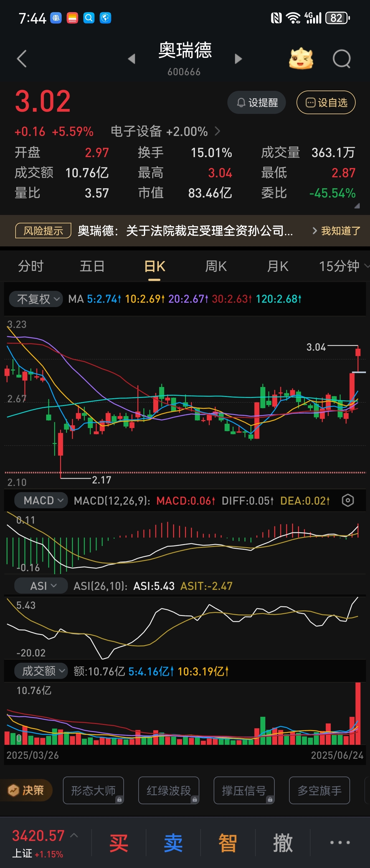Open the cartoon mascot assistant icon
Image resolution: width=370 pixels, height=868 pixels.
[301, 58]
